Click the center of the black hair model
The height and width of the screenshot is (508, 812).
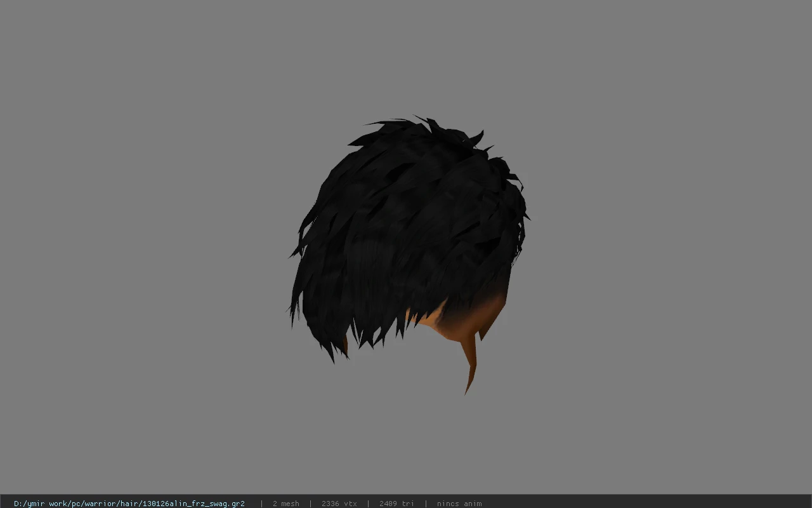406,235
